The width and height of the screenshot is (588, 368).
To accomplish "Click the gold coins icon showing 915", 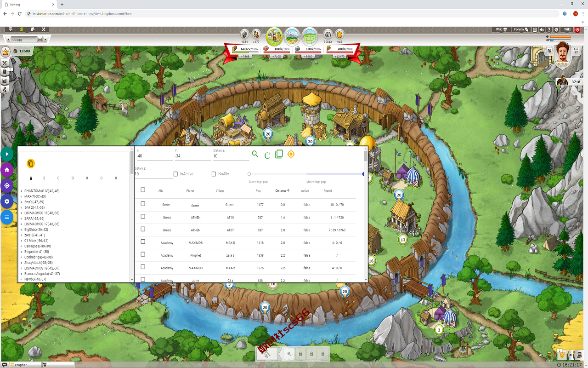I will 339,34.
